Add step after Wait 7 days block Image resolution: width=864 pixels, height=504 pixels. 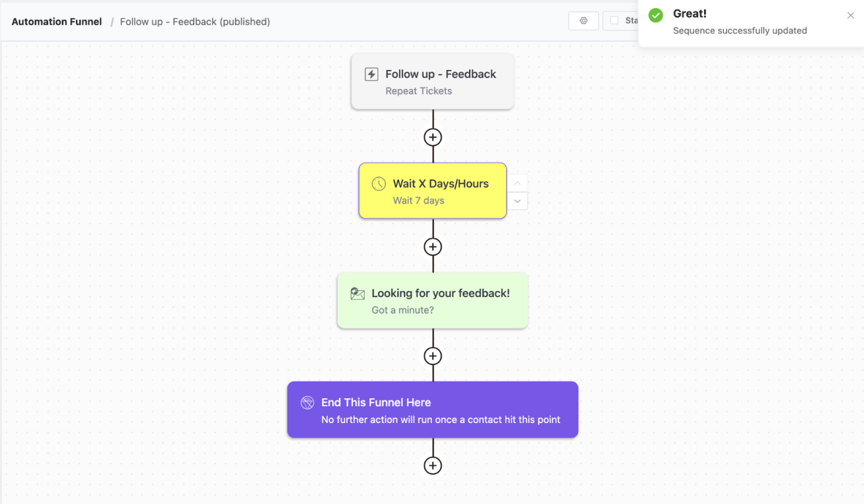(433, 247)
